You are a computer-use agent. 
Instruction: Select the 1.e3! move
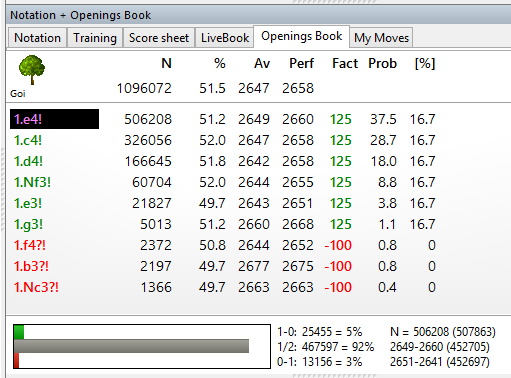28,203
